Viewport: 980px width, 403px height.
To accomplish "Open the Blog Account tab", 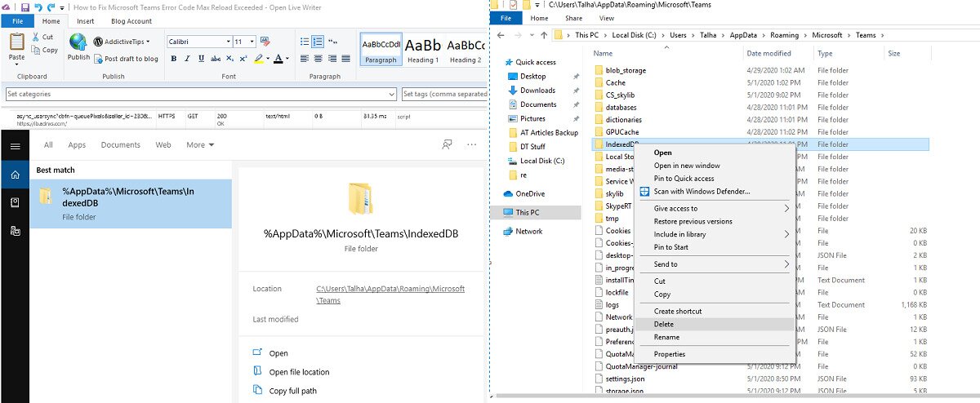I will coord(131,21).
